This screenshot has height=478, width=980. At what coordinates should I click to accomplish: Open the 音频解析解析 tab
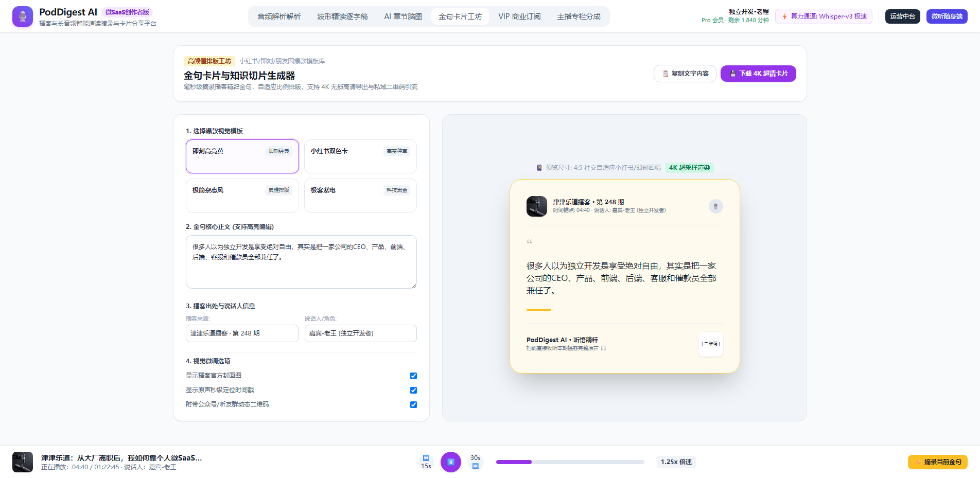pyautogui.click(x=279, y=16)
